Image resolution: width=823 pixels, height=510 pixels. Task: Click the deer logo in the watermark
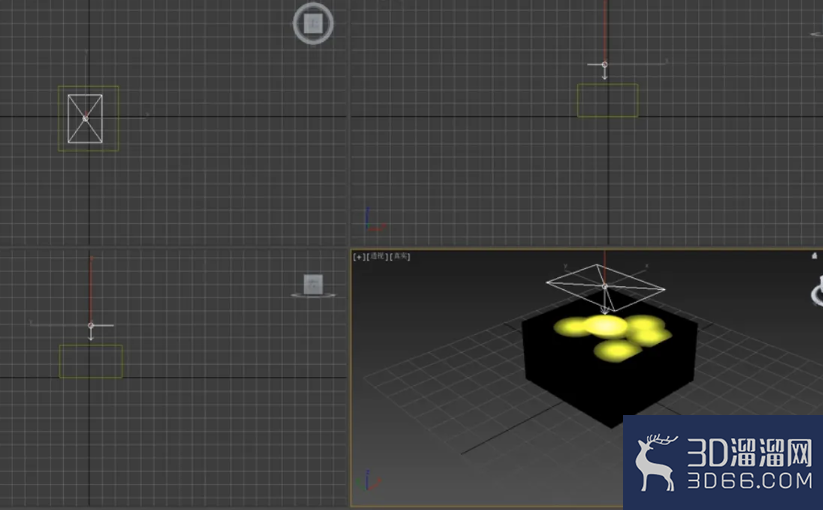[654, 462]
